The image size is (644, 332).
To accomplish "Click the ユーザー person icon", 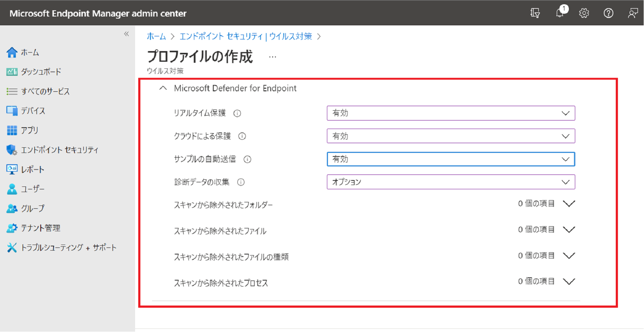I will (x=12, y=189).
